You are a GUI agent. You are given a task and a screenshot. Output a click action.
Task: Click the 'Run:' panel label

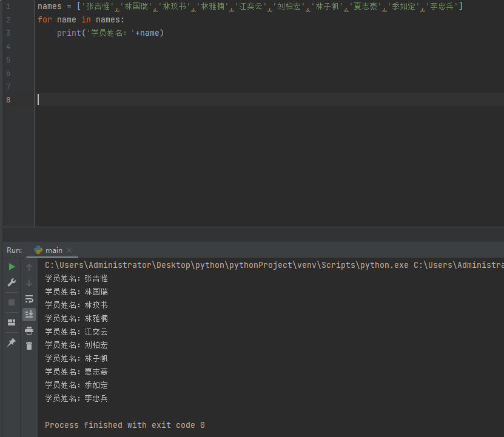pyautogui.click(x=15, y=250)
